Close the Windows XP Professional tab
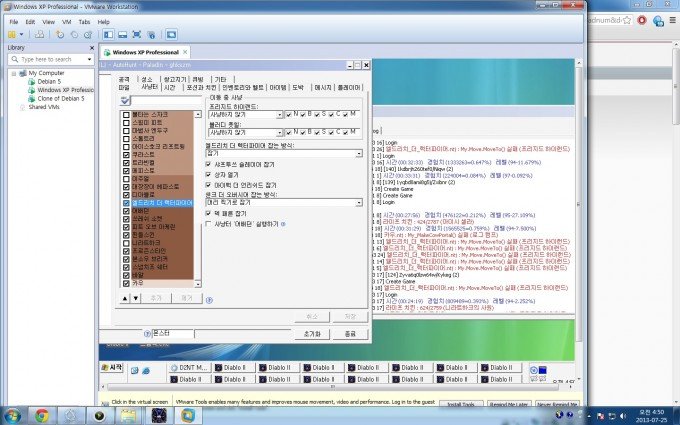The height and width of the screenshot is (425, 680). pyautogui.click(x=185, y=52)
